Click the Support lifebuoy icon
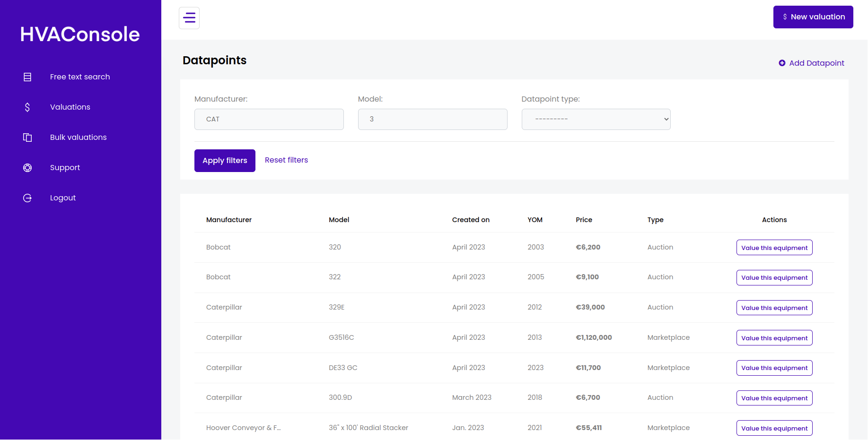This screenshot has height=440, width=868. tap(27, 168)
